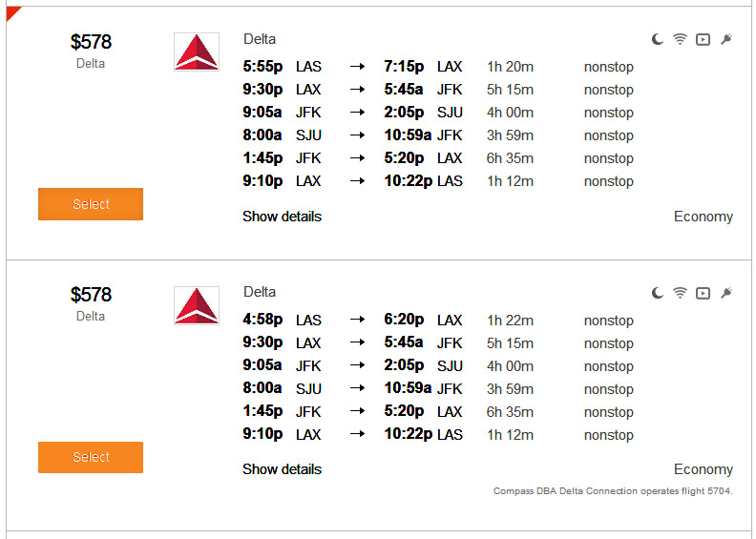This screenshot has height=539, width=756.
Task: Click the overnight moon icon in first result
Action: coord(658,40)
